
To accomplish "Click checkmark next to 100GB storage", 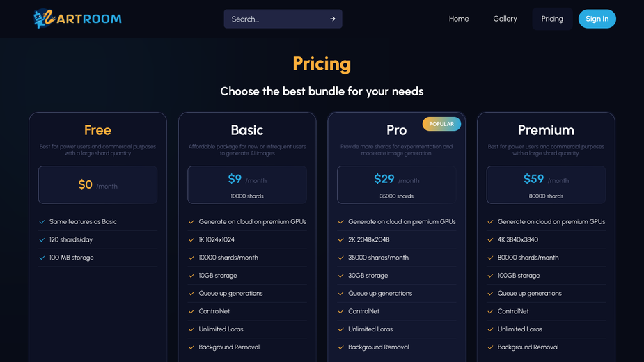I will 490,275.
